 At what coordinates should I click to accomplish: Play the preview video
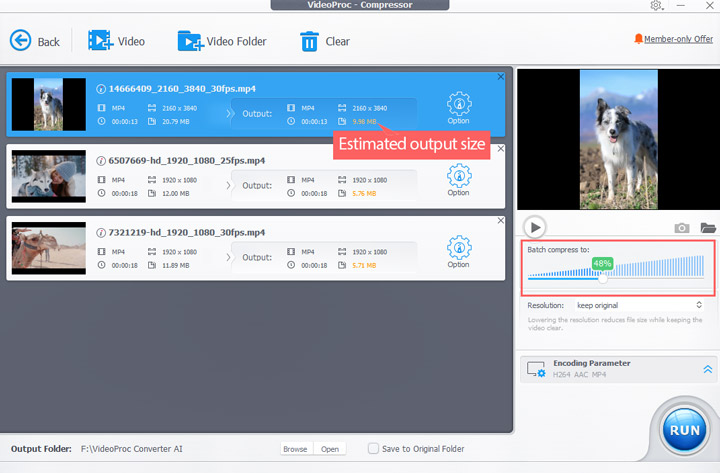pyautogui.click(x=535, y=227)
